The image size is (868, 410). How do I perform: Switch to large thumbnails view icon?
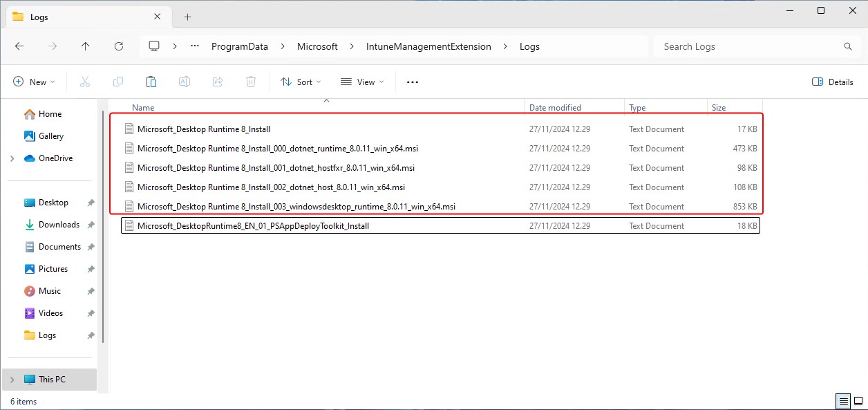point(858,401)
